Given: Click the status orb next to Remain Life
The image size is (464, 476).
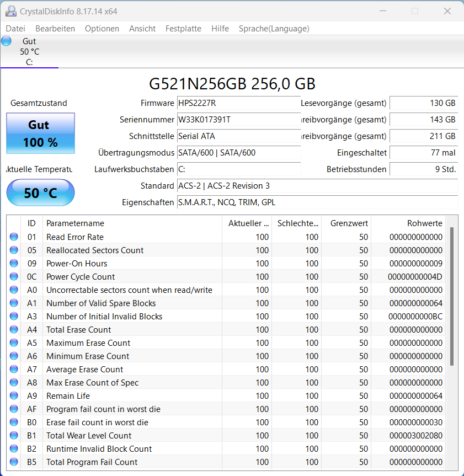Looking at the screenshot, I should click(x=14, y=396).
